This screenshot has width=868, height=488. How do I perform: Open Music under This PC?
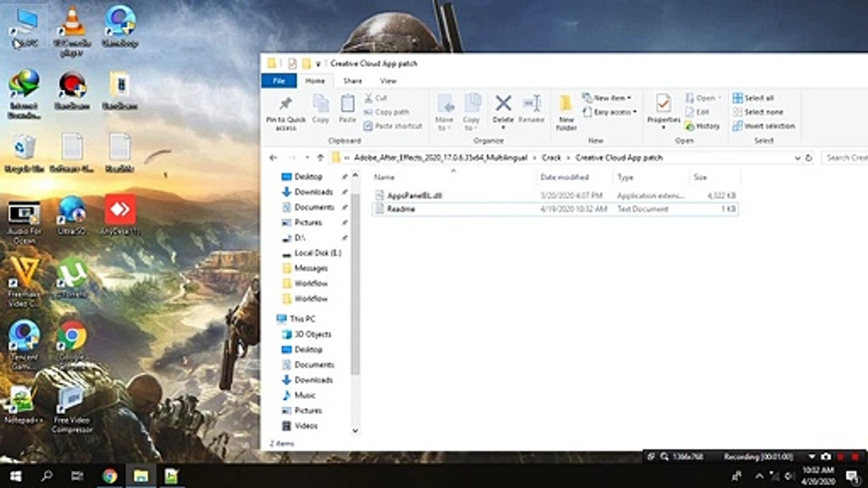click(x=305, y=395)
